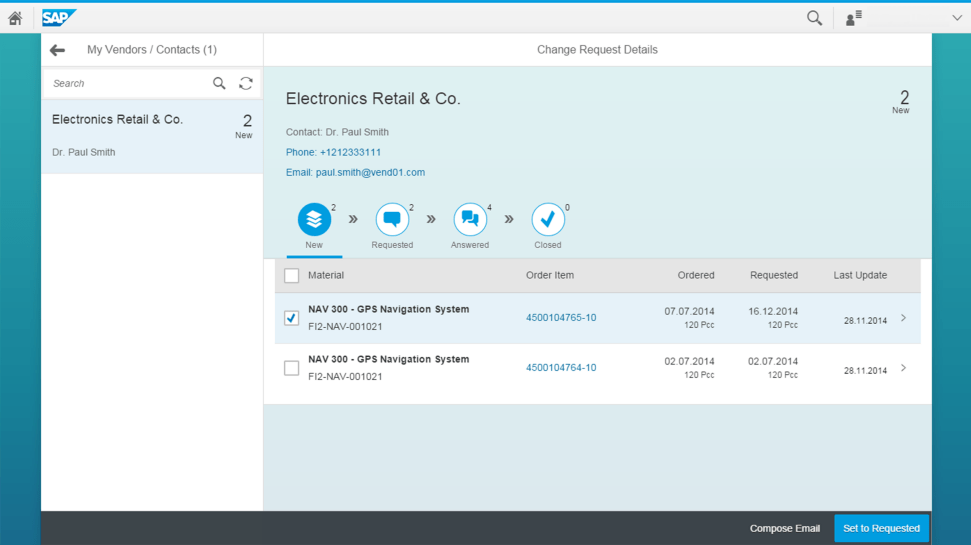The image size is (971, 545).
Task: Click the home icon in top bar
Action: pyautogui.click(x=15, y=18)
